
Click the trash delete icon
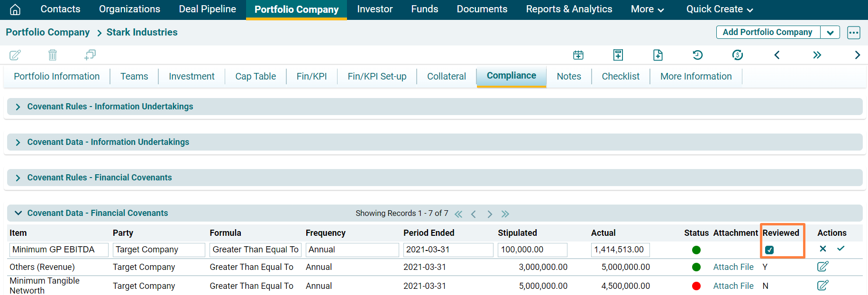(53, 55)
